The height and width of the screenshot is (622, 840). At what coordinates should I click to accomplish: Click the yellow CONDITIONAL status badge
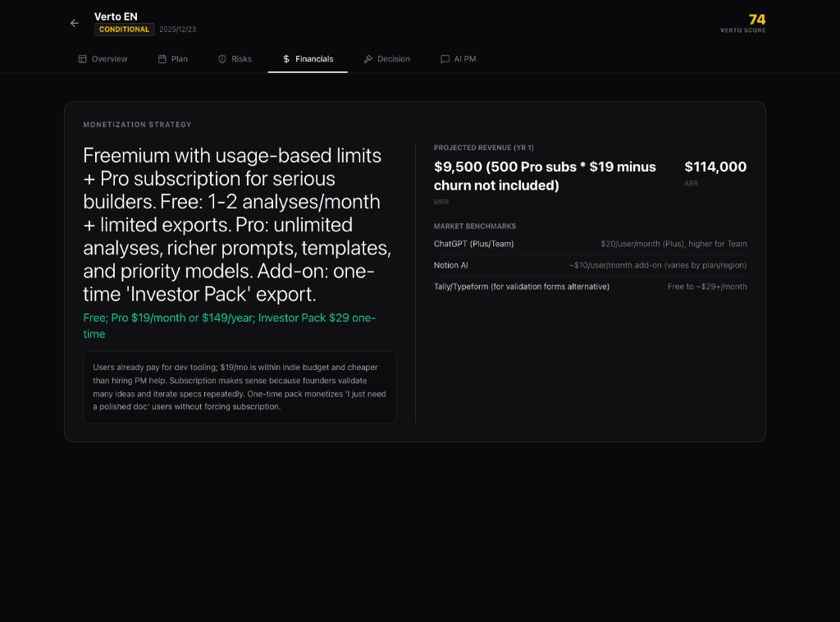[x=124, y=30]
